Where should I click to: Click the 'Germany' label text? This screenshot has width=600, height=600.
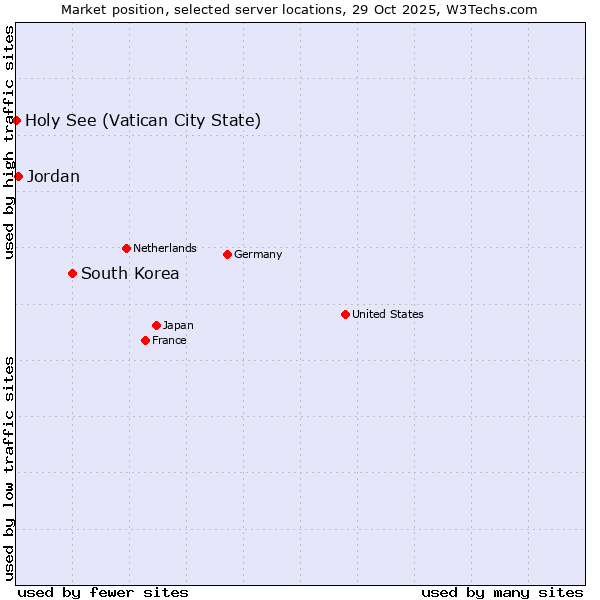coord(258,254)
